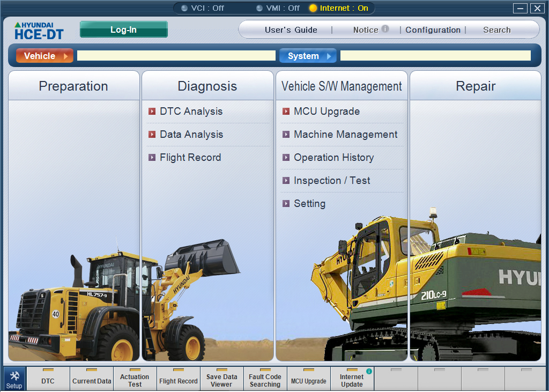The width and height of the screenshot is (549, 392).
Task: Open the User's Guide menu item
Action: click(x=291, y=30)
